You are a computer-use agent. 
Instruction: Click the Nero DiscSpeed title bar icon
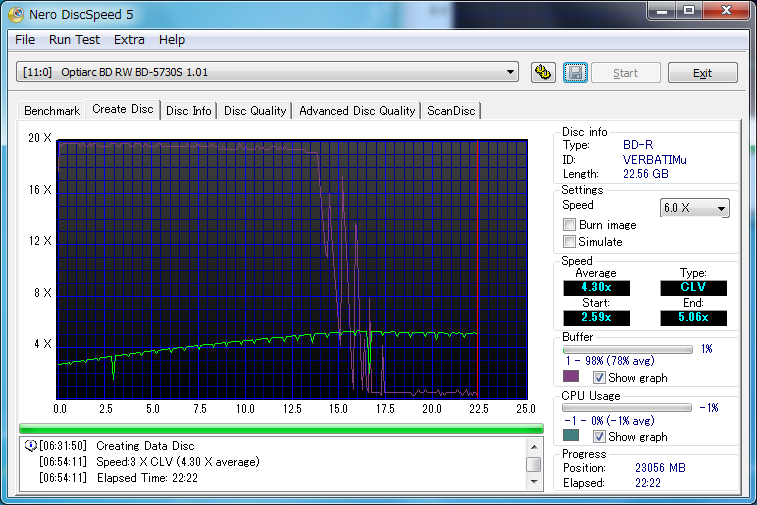[16, 14]
